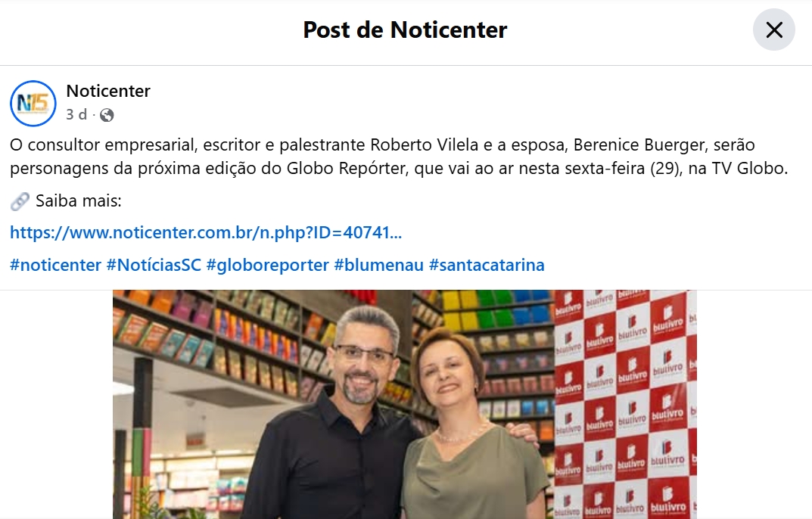This screenshot has width=812, height=519.
Task: Click the link emoji beside Saiba mais
Action: pyautogui.click(x=20, y=201)
